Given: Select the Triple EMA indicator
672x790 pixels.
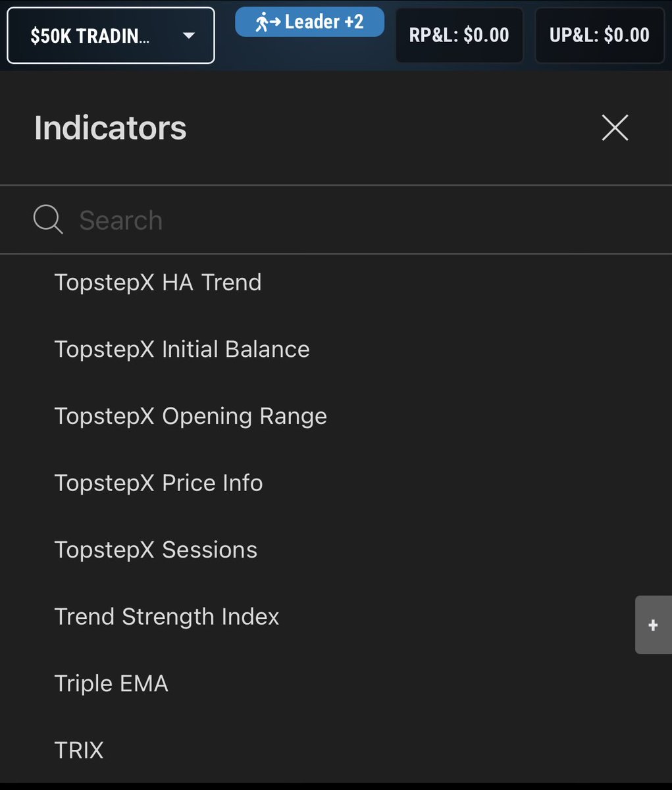Looking at the screenshot, I should [111, 683].
